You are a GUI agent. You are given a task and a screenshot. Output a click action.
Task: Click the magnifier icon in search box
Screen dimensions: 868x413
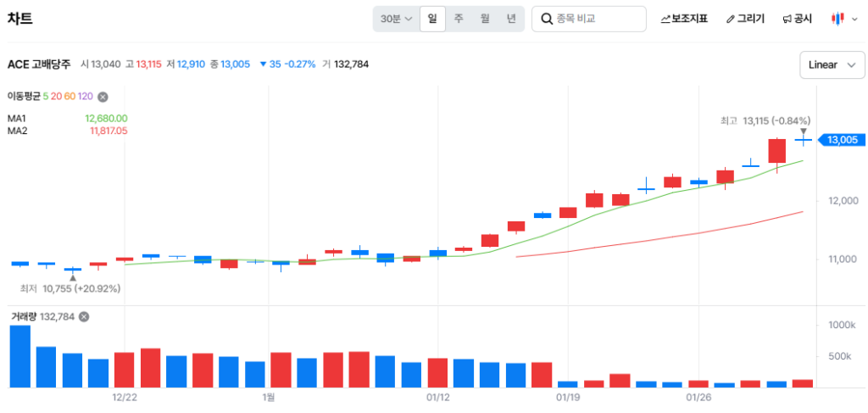(x=547, y=19)
